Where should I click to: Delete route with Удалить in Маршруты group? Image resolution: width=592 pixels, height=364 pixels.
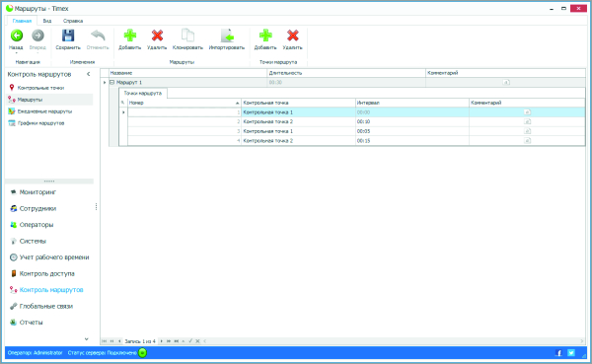click(x=157, y=39)
